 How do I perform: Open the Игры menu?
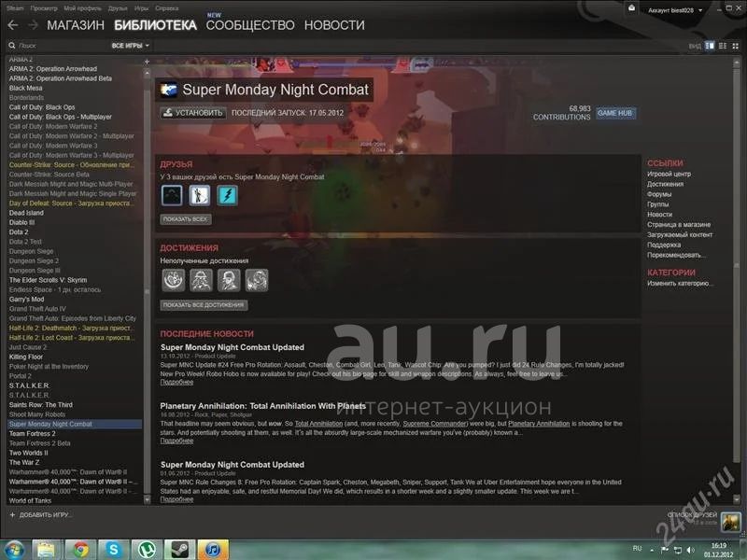142,8
